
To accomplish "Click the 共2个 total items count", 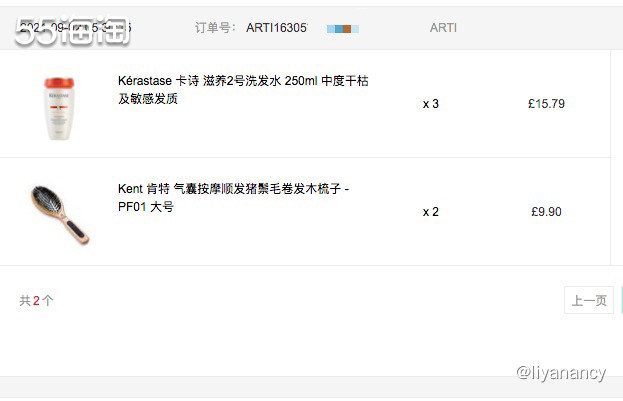I will point(36,300).
